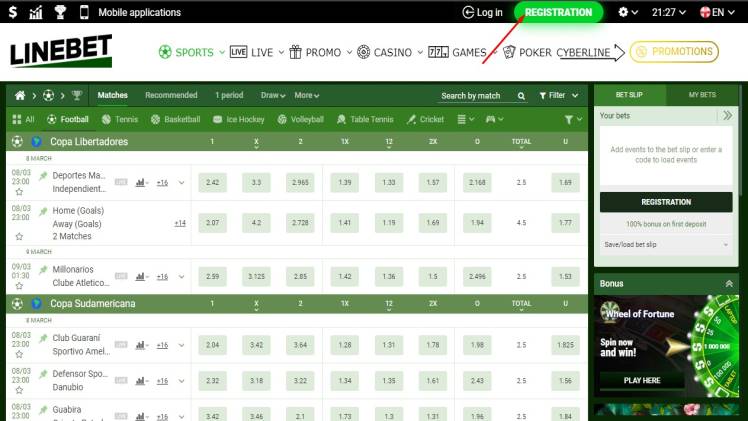The width and height of the screenshot is (748, 421).
Task: Open the Mobile applications link
Action: [139, 12]
